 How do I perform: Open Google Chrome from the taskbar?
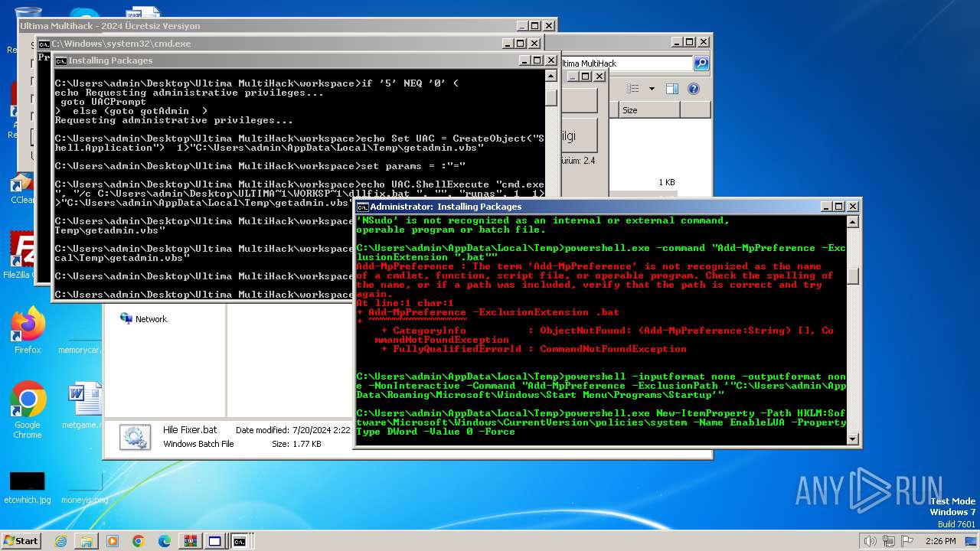pos(139,541)
